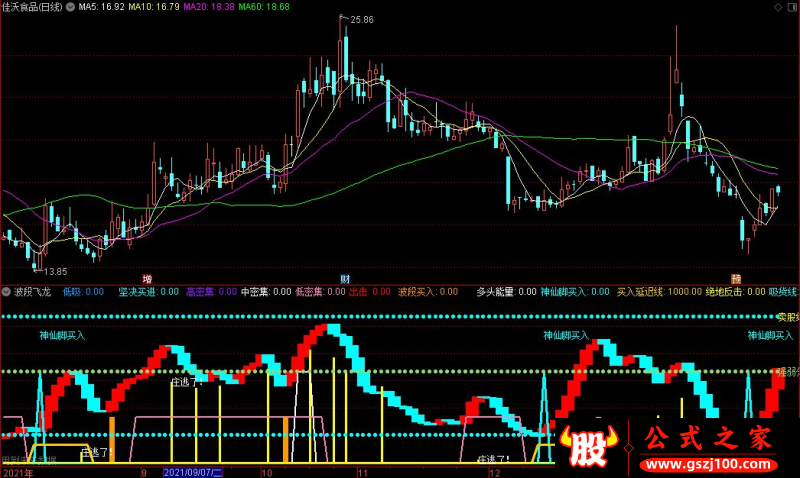Click the 低吸: 0.00 indicator value
800x478 pixels.
pos(83,292)
